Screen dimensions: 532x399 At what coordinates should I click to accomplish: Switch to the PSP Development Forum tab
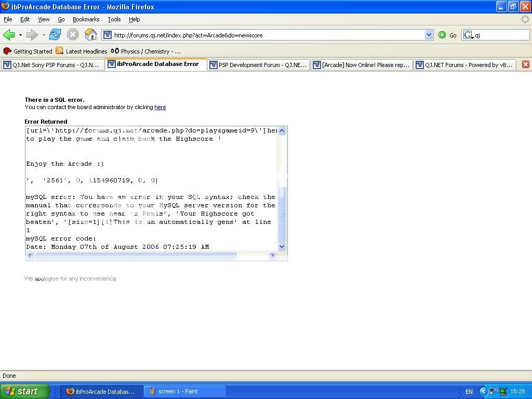258,65
